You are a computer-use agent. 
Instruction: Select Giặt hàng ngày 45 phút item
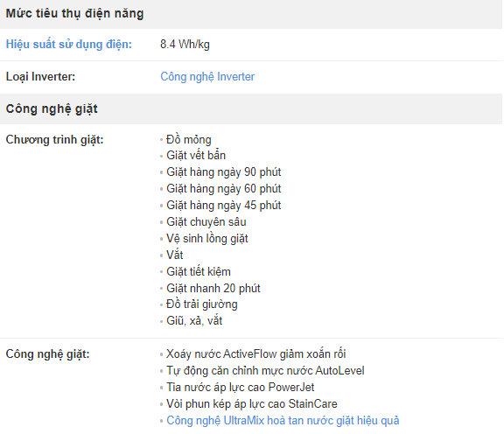pos(223,206)
